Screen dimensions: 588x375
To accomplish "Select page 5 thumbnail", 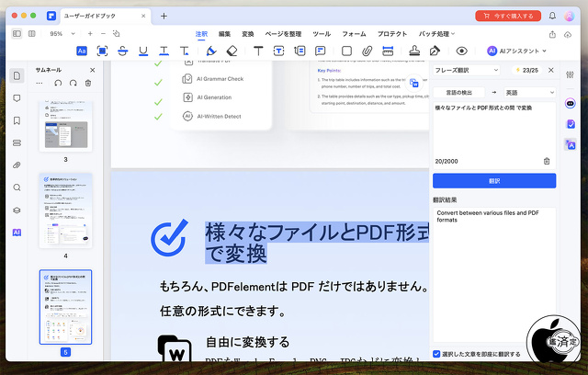I will (x=65, y=307).
